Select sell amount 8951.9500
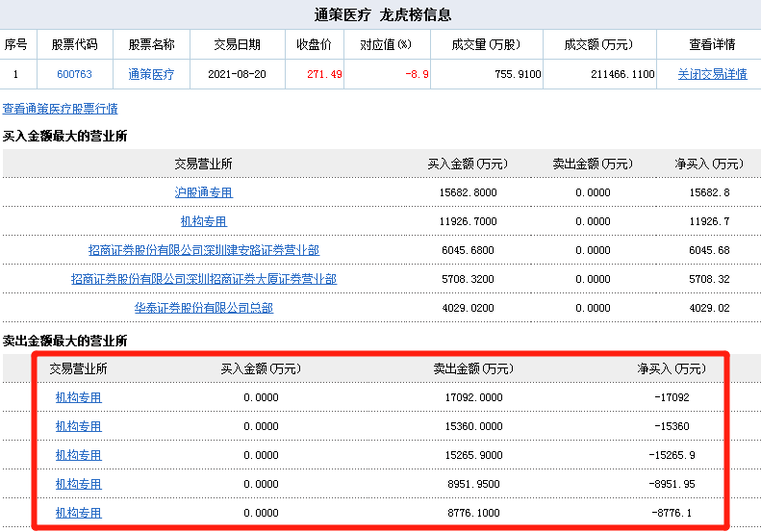Image resolution: width=761 pixels, height=532 pixels. pyautogui.click(x=473, y=485)
